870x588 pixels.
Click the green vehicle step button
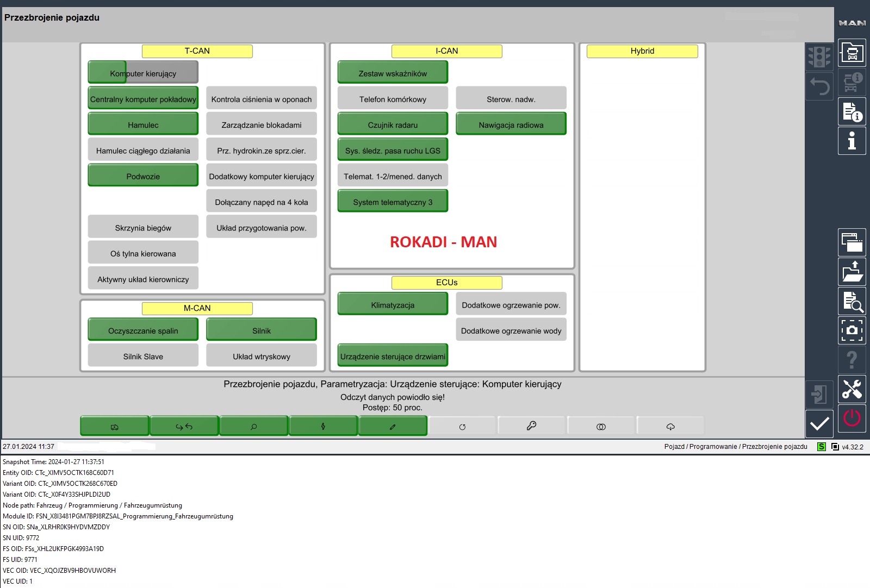click(x=114, y=426)
